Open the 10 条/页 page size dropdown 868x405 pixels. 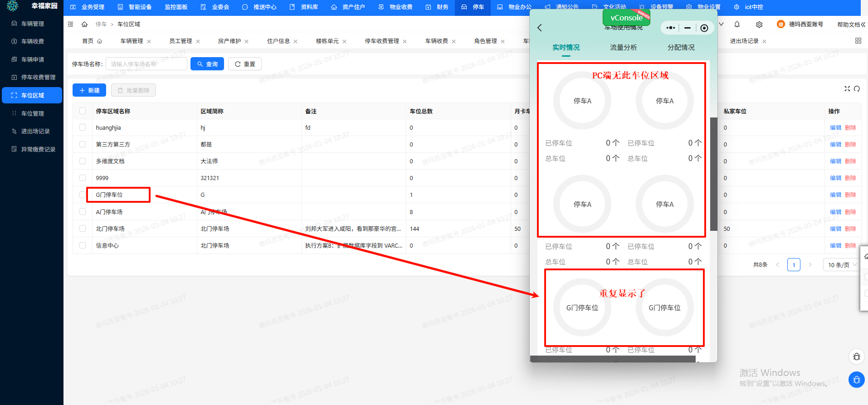pos(842,265)
